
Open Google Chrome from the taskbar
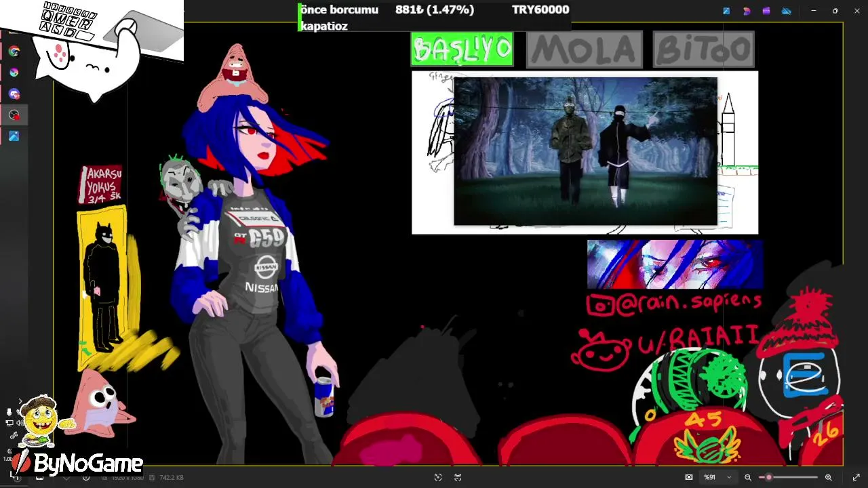click(14, 51)
